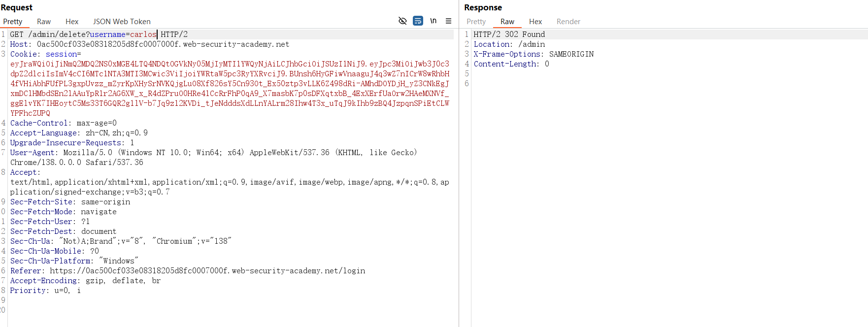The image size is (868, 327).
Task: Click the Location: /admin response header
Action: pyautogui.click(x=509, y=44)
